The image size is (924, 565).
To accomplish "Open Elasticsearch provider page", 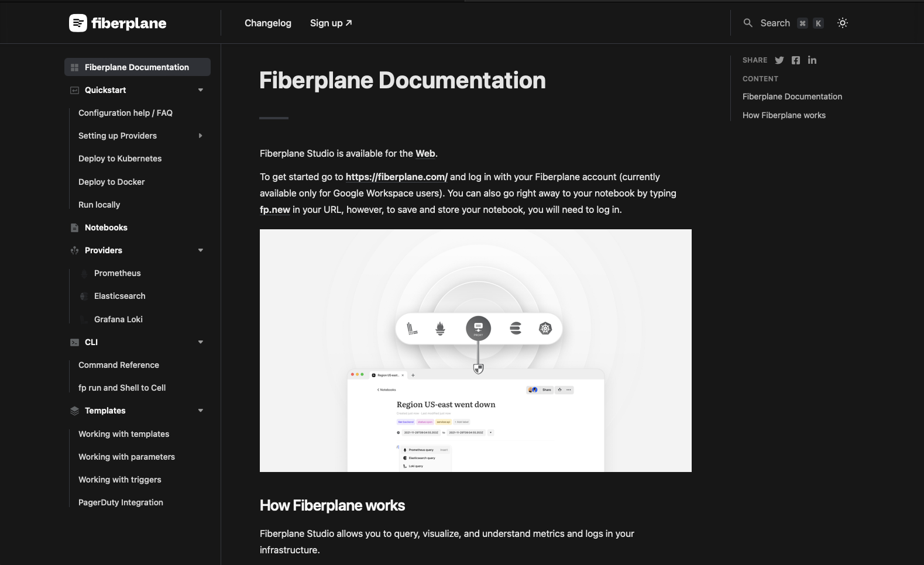I will [x=119, y=296].
